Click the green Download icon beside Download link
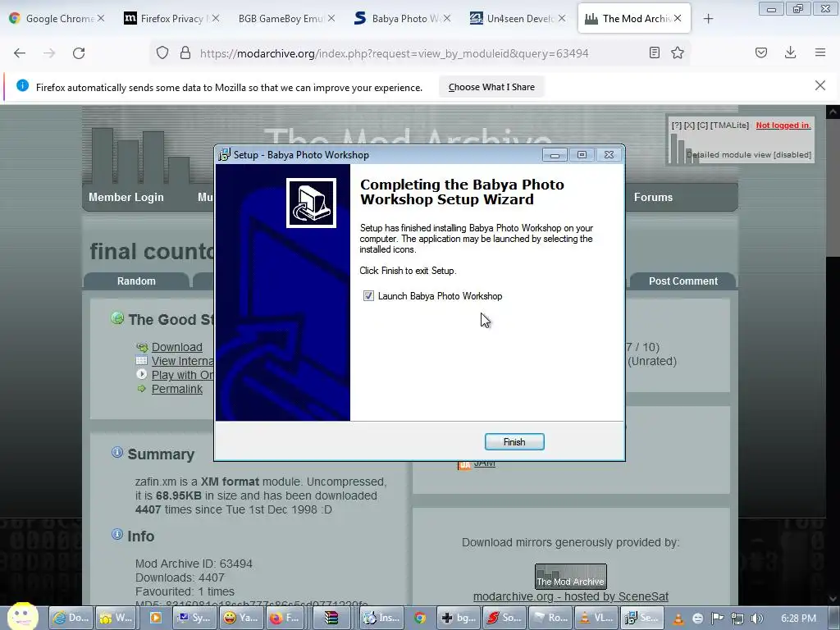840x630 pixels. pyautogui.click(x=142, y=347)
